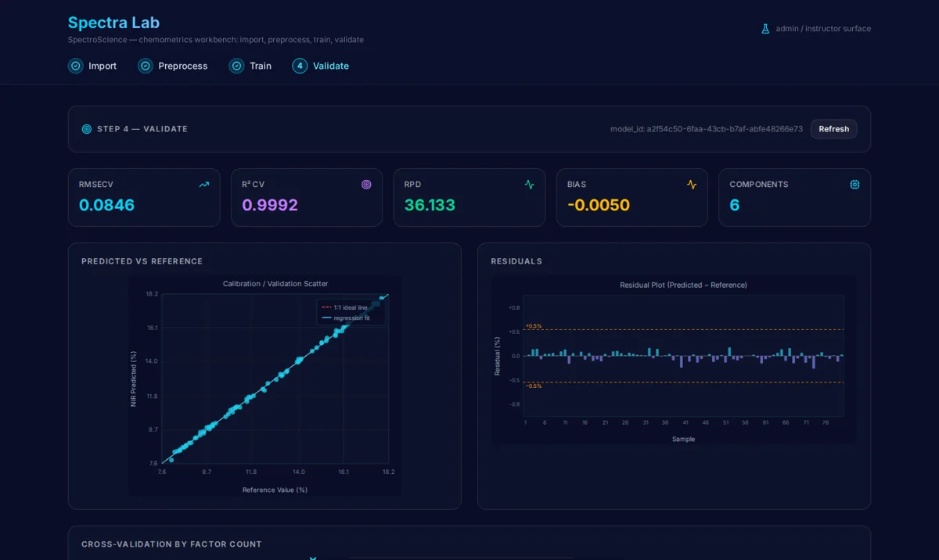Go to the Import step
The image size is (939, 560).
tap(103, 66)
